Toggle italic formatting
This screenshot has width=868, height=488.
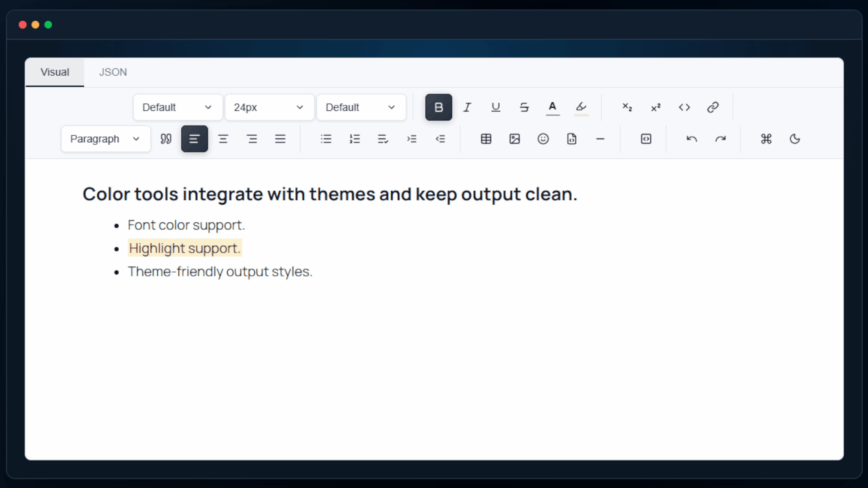(467, 107)
